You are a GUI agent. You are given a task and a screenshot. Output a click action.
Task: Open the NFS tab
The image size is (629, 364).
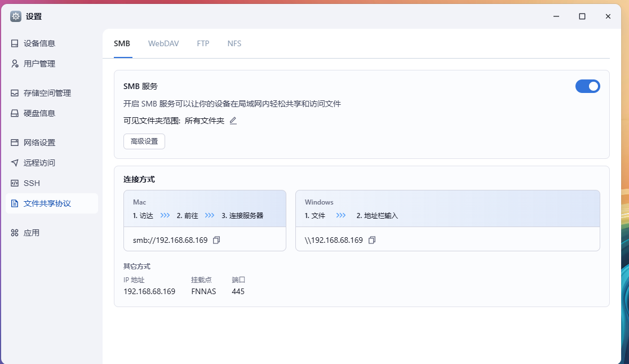point(234,43)
